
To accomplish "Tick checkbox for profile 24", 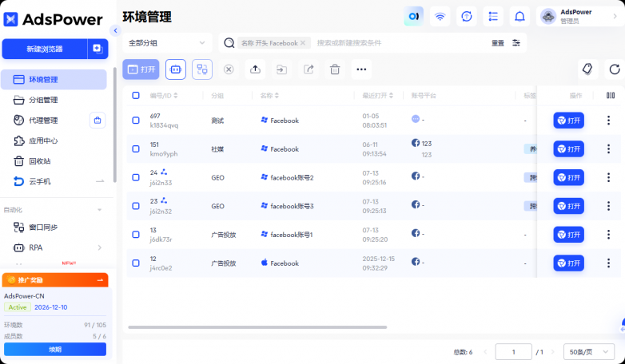I will click(136, 178).
